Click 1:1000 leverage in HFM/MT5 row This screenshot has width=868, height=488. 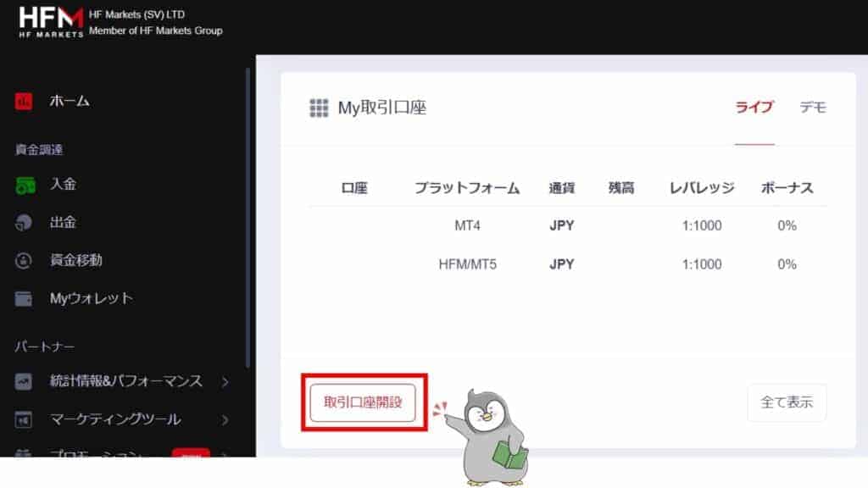tap(702, 264)
